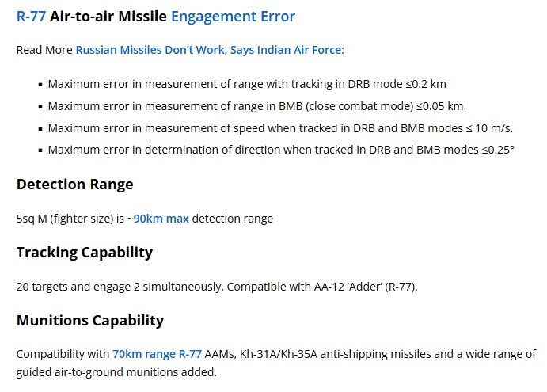Open the R-77 link in the title
The image size is (547, 392).
31,17
